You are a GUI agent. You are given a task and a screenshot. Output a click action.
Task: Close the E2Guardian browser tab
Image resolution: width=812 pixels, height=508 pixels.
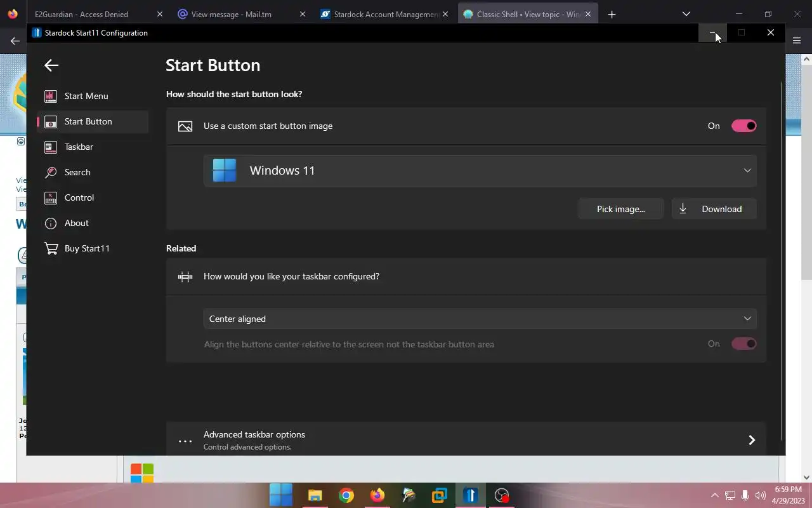[159, 14]
